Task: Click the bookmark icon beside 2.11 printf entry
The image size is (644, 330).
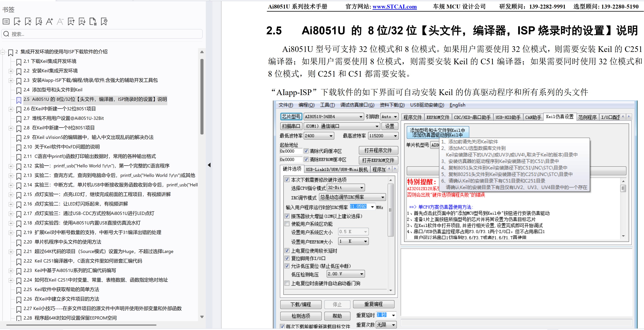Action: [19, 157]
